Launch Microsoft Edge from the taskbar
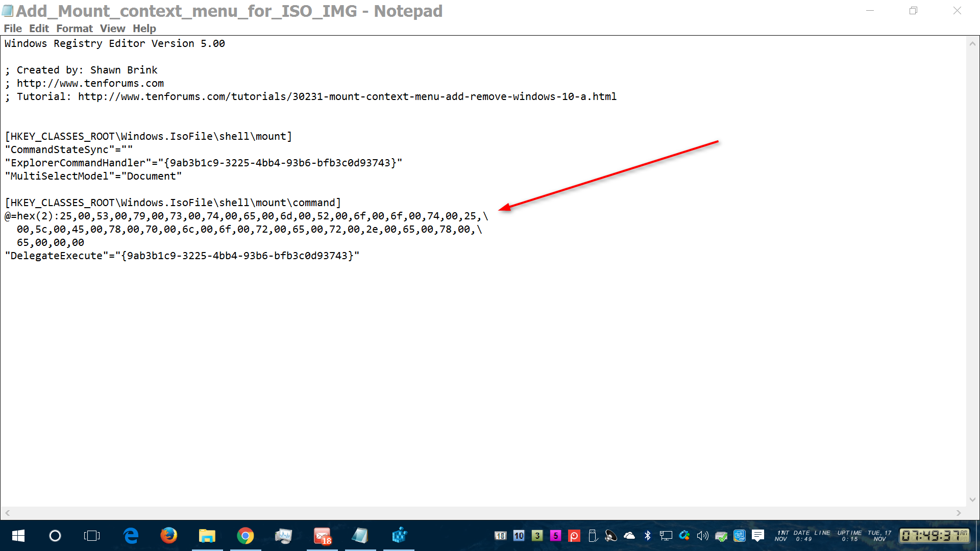 tap(131, 536)
